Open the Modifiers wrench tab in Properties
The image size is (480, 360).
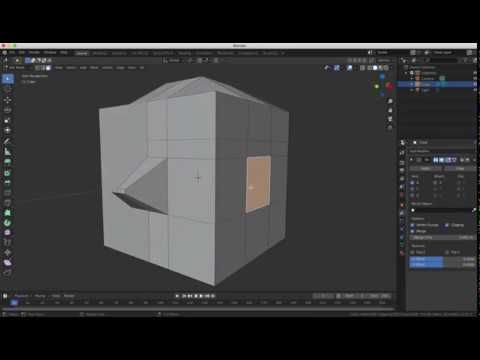[x=402, y=212]
